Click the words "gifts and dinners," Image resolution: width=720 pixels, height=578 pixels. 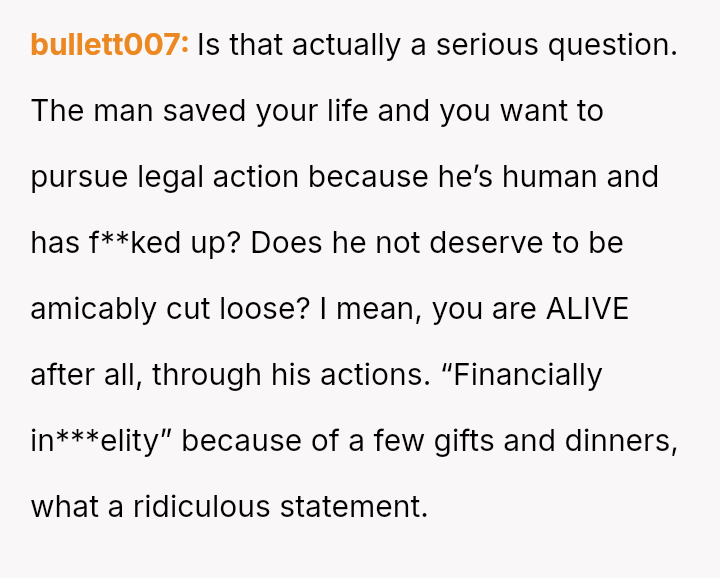click(x=556, y=441)
